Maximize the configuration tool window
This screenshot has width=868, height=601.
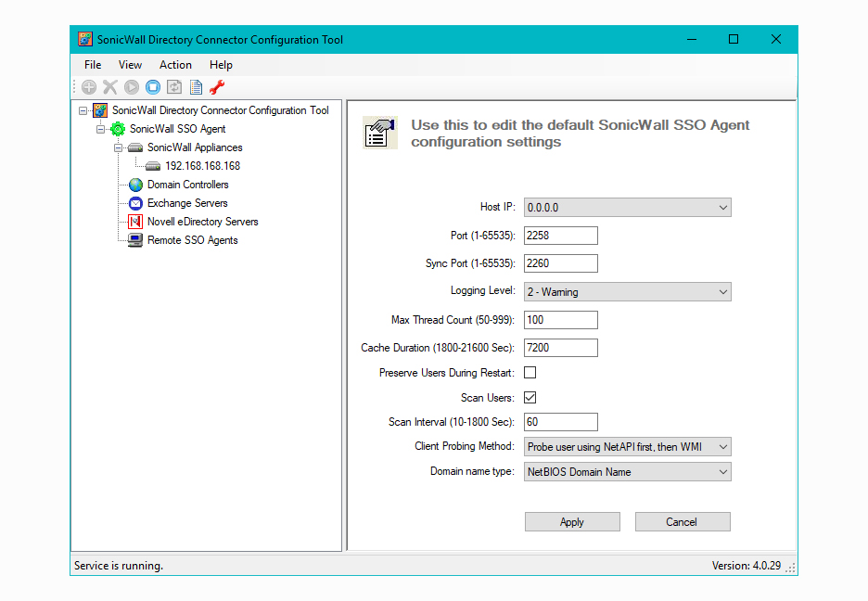coord(734,39)
